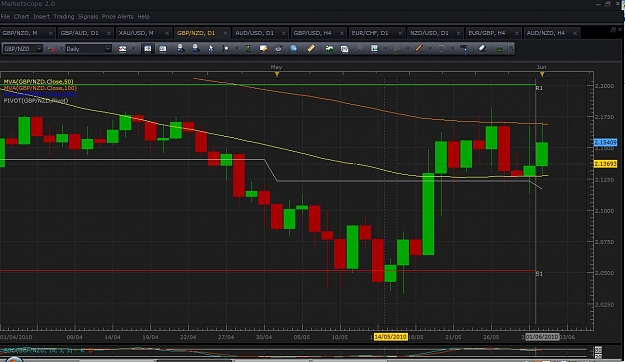Image resolution: width=625 pixels, height=362 pixels.
Task: Click the price chart overlay icon
Action: [374, 48]
